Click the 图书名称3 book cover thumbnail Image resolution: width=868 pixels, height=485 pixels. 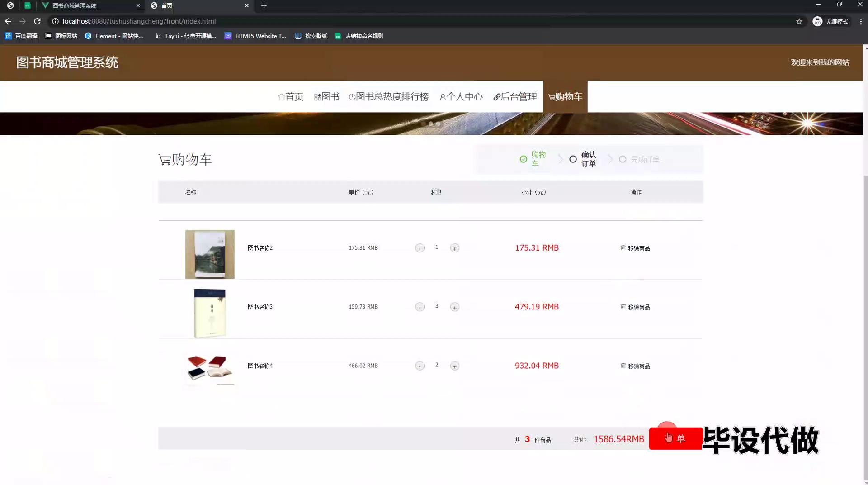(210, 313)
